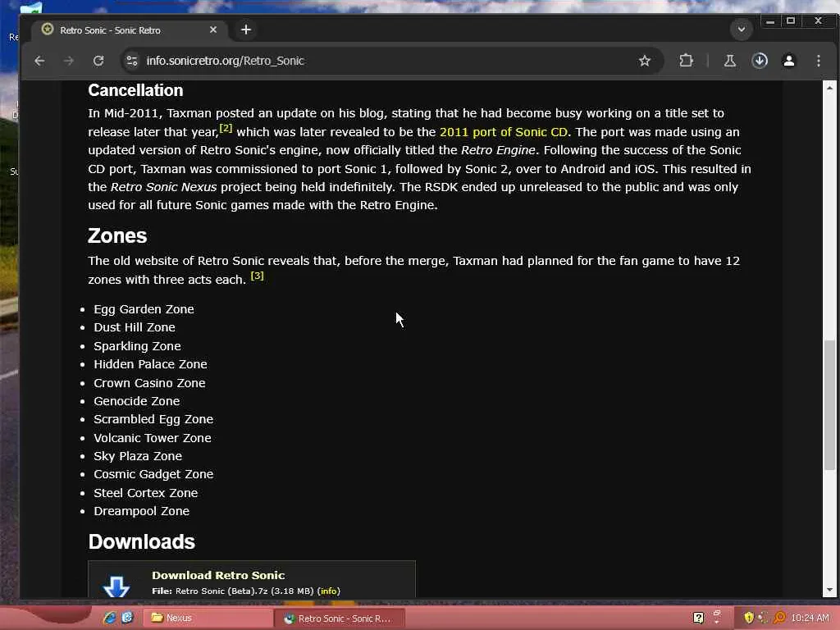The width and height of the screenshot is (840, 630).
Task: Go back to the previous page
Action: pyautogui.click(x=39, y=61)
